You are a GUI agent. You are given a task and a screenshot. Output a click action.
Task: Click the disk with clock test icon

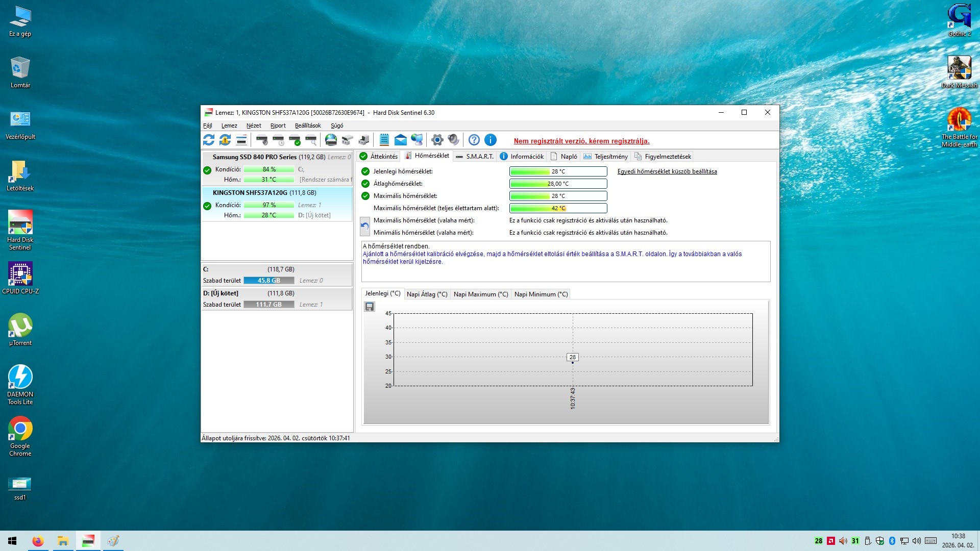279,140
